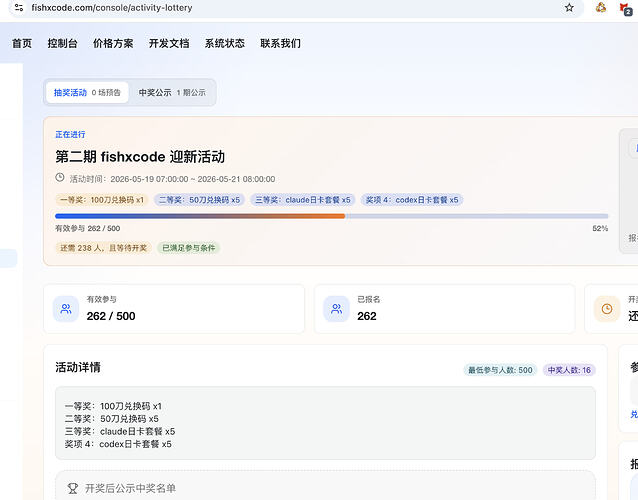Click the 最低参与人数: 500 badge
This screenshot has height=500, width=638.
(x=500, y=370)
